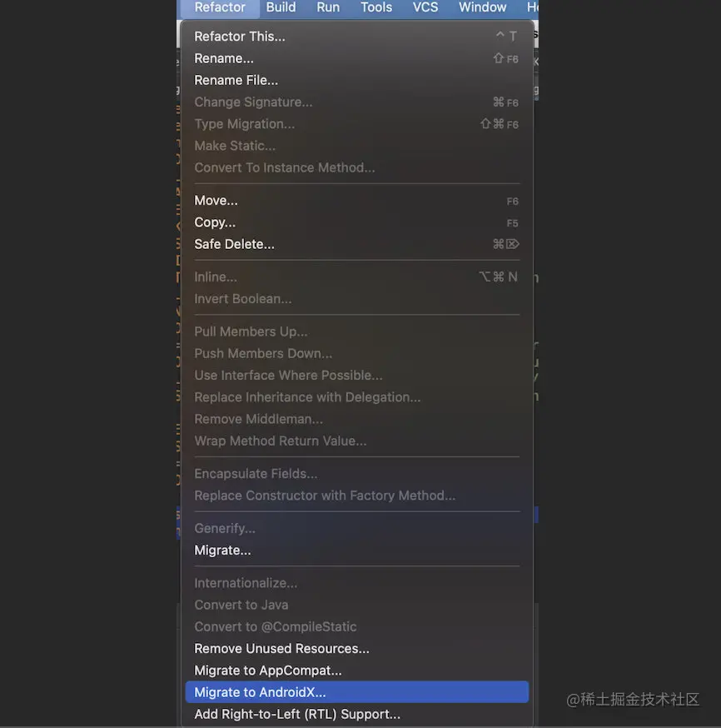The height and width of the screenshot is (728, 721).
Task: Open the Tools menu
Action: point(376,7)
